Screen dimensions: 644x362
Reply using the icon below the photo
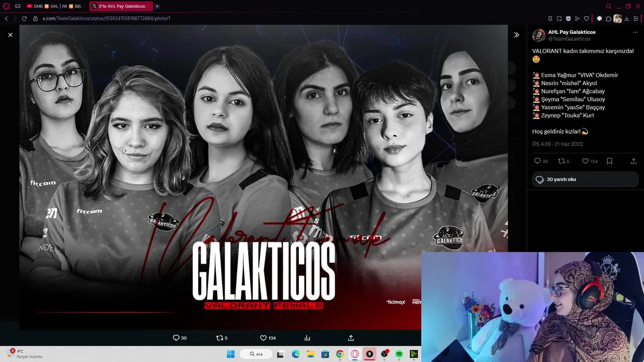pos(176,338)
